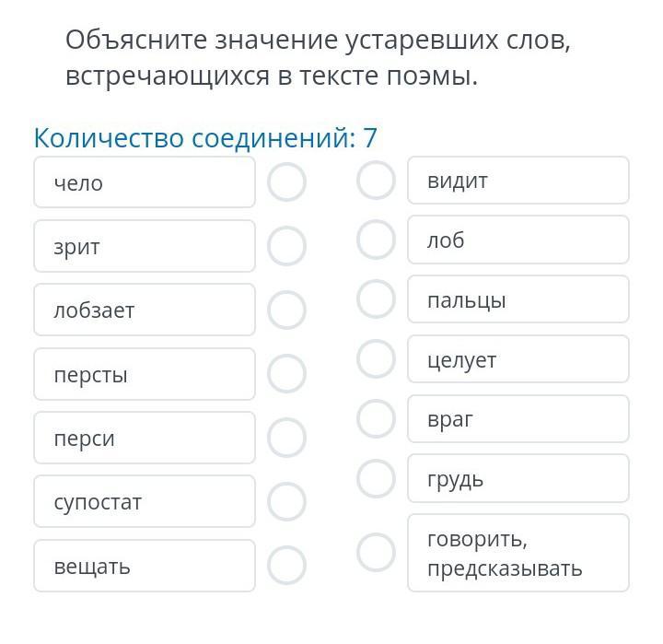Select the connector circle next to «вещать»
The image size is (663, 644).
point(286,566)
